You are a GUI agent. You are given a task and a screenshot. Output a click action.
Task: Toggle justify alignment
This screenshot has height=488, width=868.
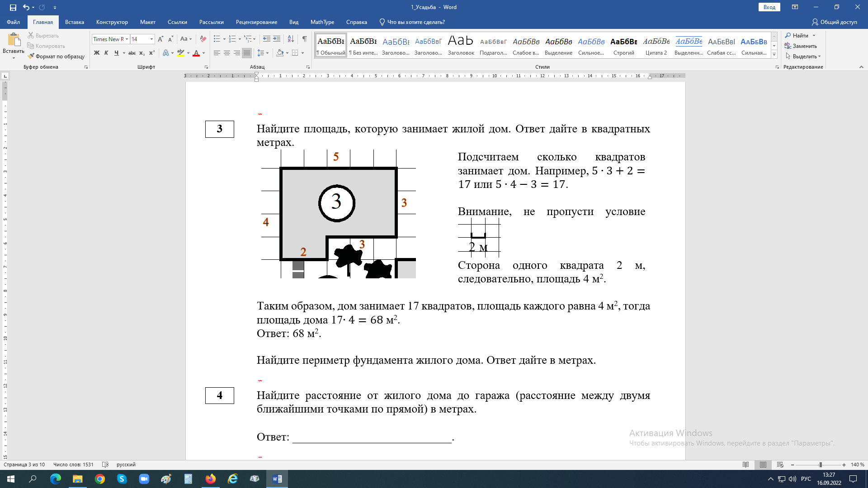(x=247, y=53)
